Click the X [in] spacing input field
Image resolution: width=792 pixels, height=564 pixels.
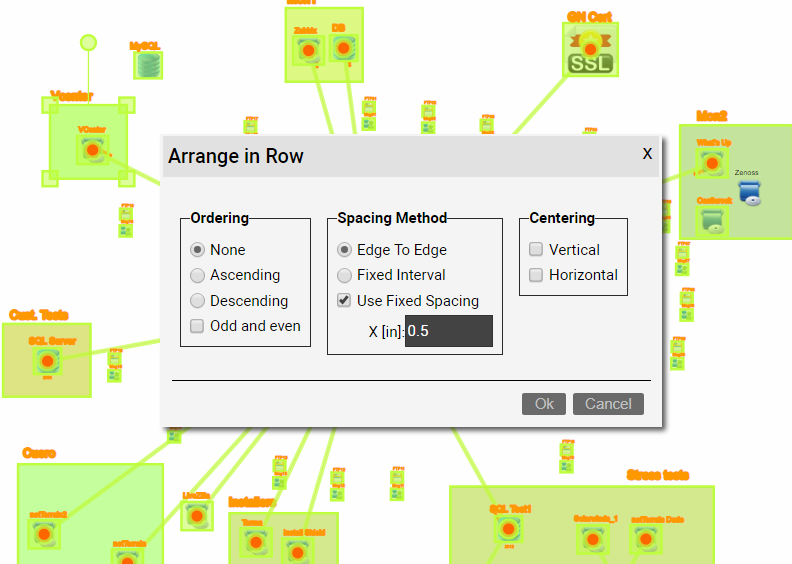[x=448, y=331]
